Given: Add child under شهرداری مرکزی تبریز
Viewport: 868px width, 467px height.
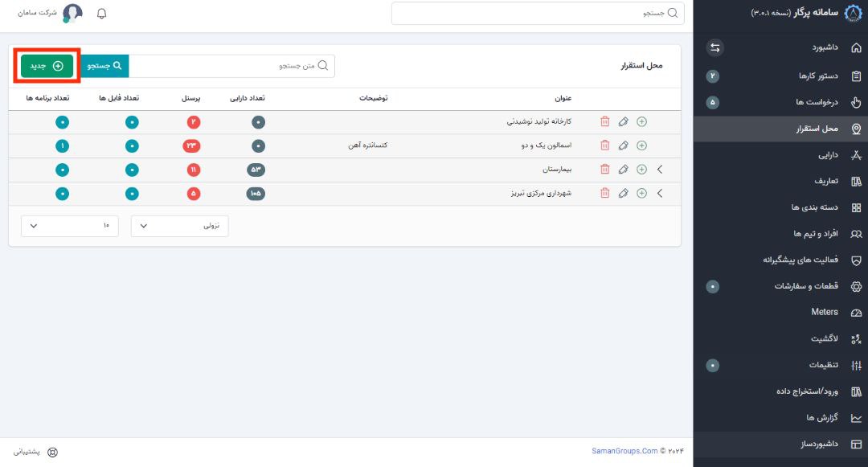Looking at the screenshot, I should pos(641,193).
